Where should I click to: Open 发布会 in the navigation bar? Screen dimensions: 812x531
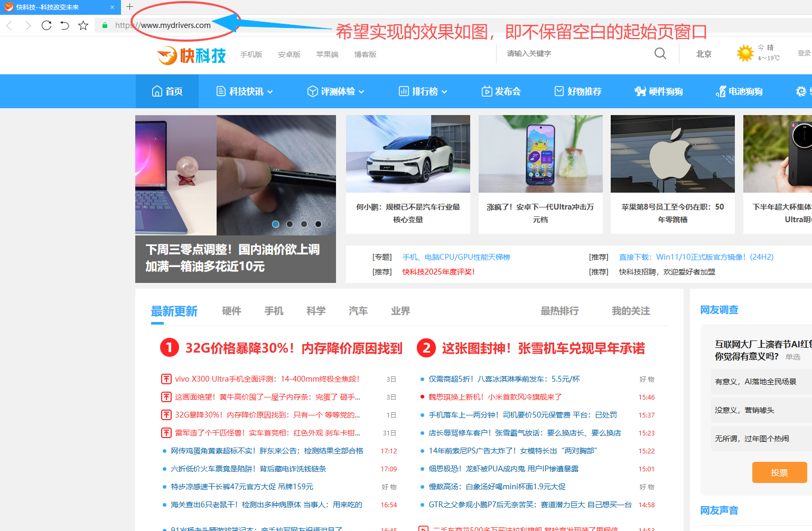(x=501, y=91)
